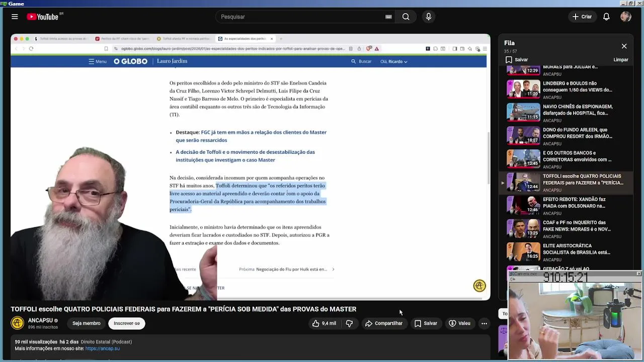This screenshot has width=644, height=362.
Task: Open the account avatar menu
Action: (x=626, y=17)
